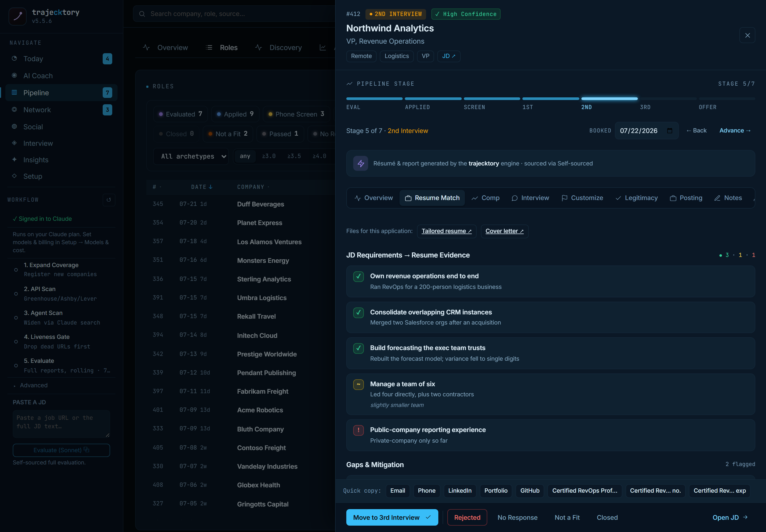766x532 pixels.
Task: Open the All archetypes dropdown
Action: [191, 156]
